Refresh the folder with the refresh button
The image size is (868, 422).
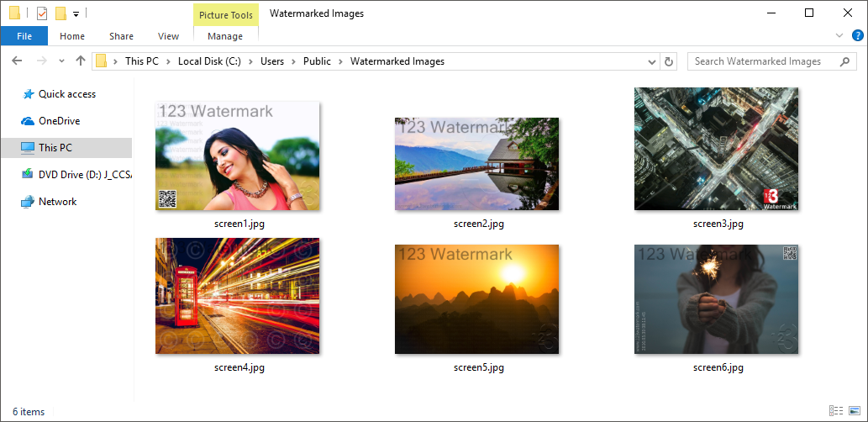[669, 62]
